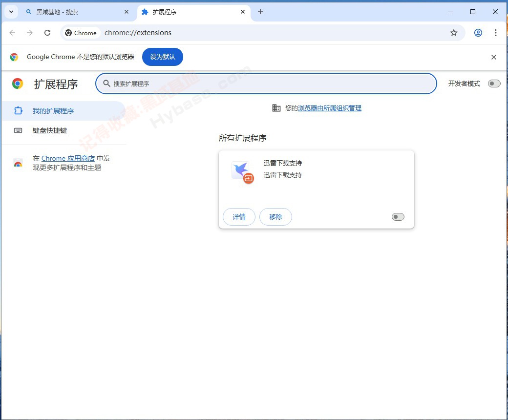
Task: Open the profile avatar menu
Action: [478, 33]
